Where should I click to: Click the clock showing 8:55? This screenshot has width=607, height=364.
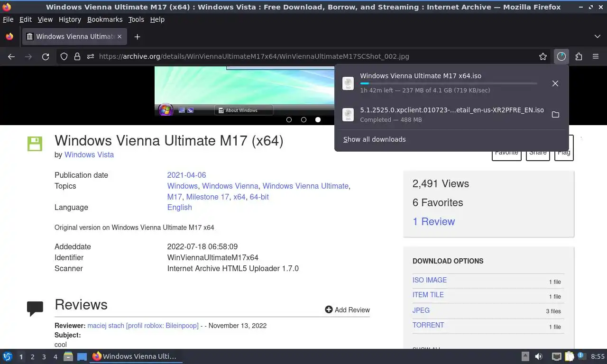[598, 356]
